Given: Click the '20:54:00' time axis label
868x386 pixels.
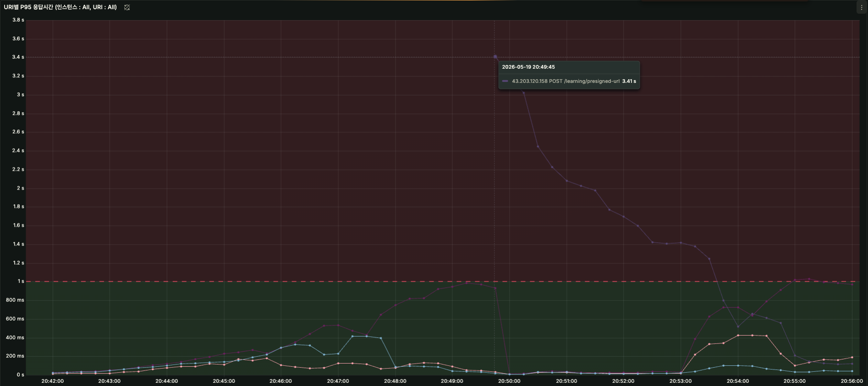Looking at the screenshot, I should pyautogui.click(x=738, y=381).
